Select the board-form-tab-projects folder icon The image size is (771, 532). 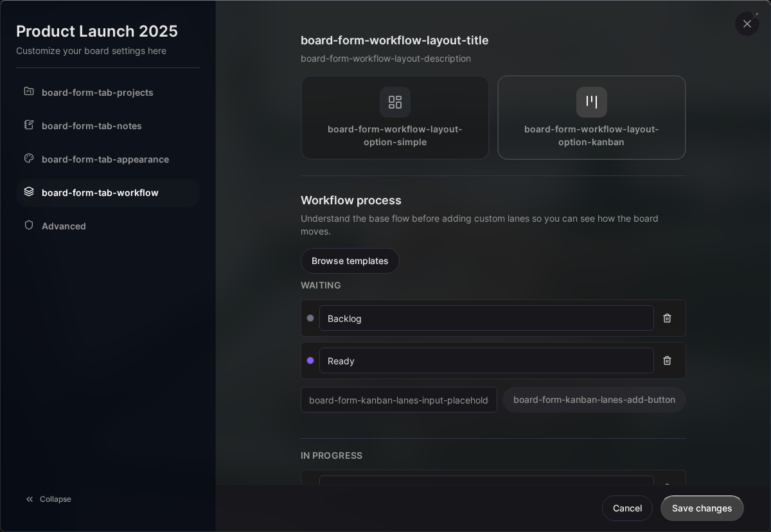[29, 92]
